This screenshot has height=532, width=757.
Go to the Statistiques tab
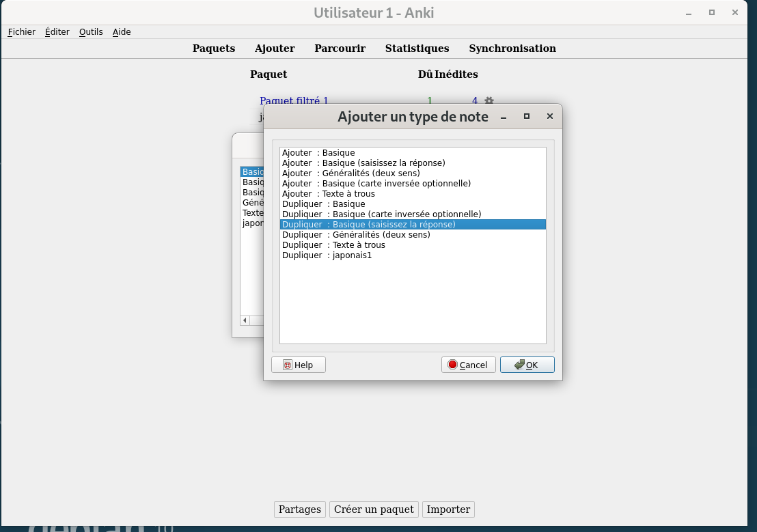[417, 48]
